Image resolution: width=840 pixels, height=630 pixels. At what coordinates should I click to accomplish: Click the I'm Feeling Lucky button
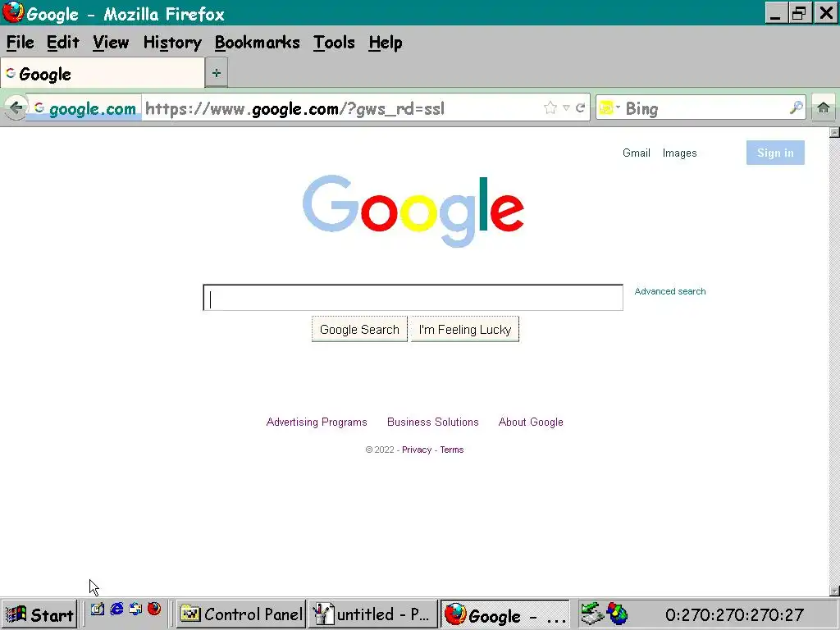tap(465, 329)
